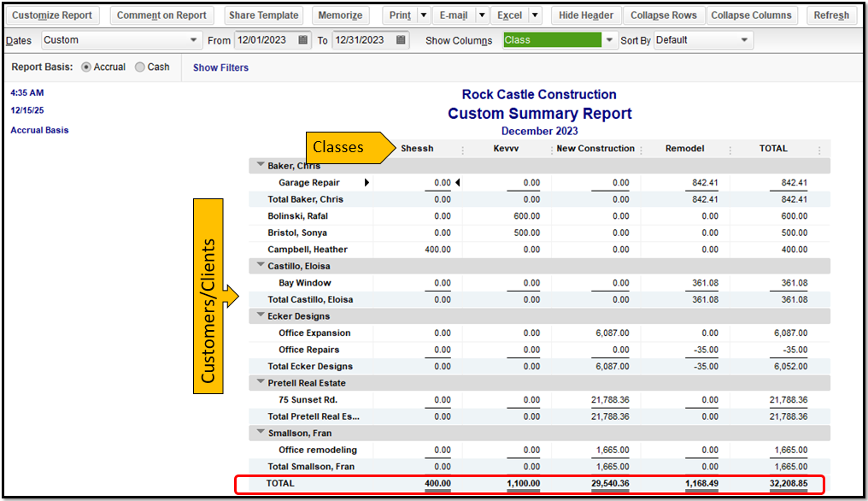The height and width of the screenshot is (501, 868).
Task: Select the Cash report basis
Action: (140, 67)
